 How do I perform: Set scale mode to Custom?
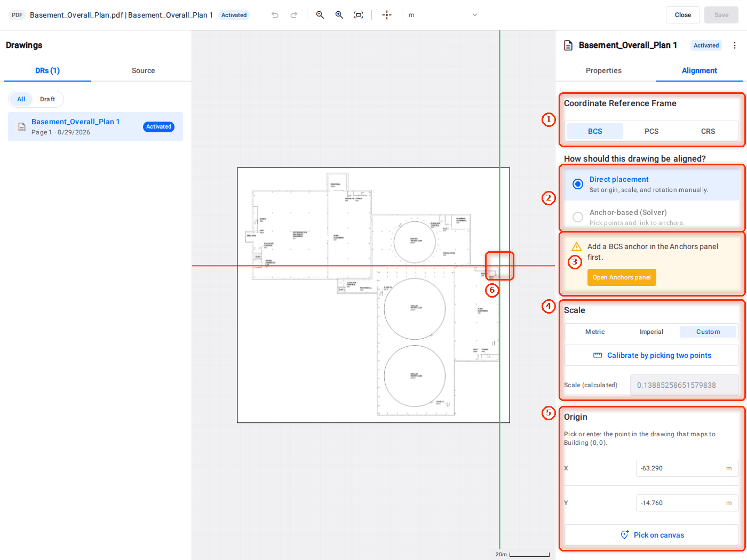(708, 332)
